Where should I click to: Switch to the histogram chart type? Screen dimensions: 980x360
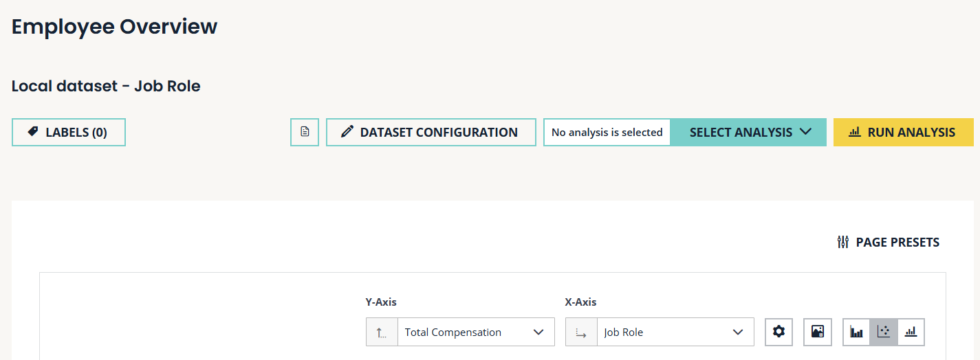[x=911, y=332]
